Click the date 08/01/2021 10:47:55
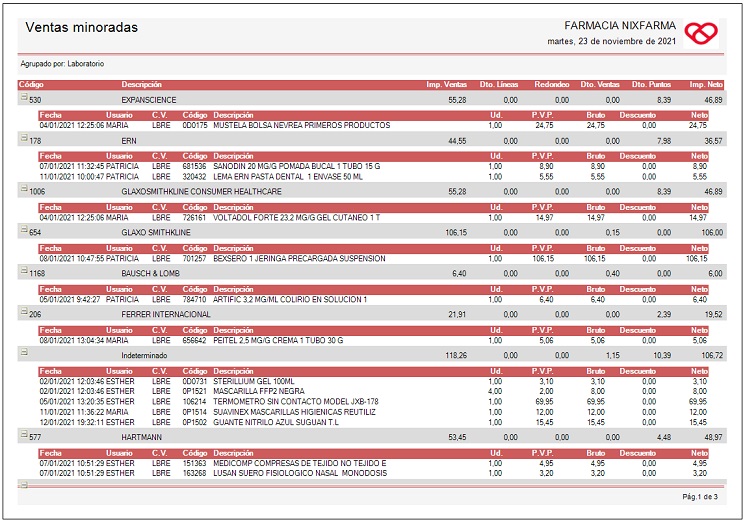 (x=72, y=258)
